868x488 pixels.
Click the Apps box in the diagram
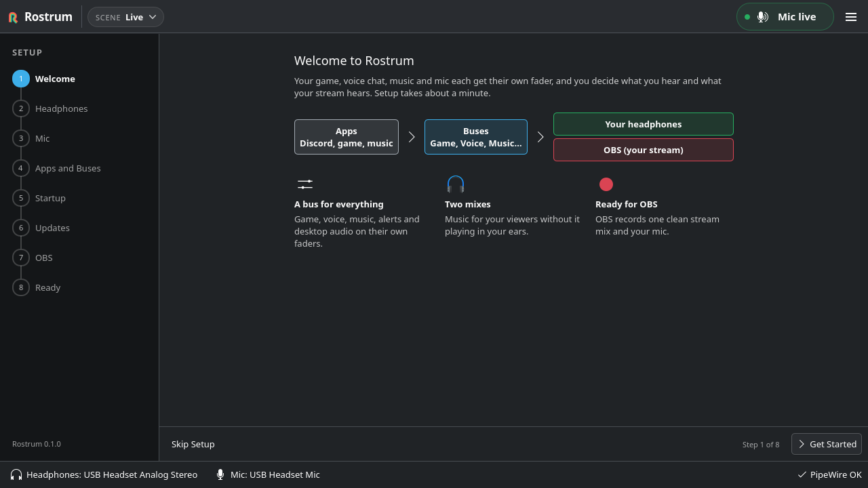coord(347,137)
